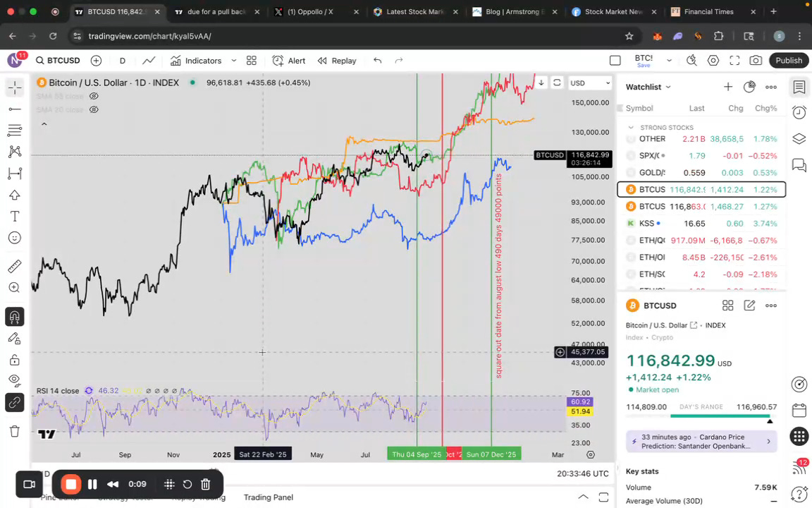812x508 pixels.
Task: Click the Publish button
Action: pyautogui.click(x=788, y=60)
